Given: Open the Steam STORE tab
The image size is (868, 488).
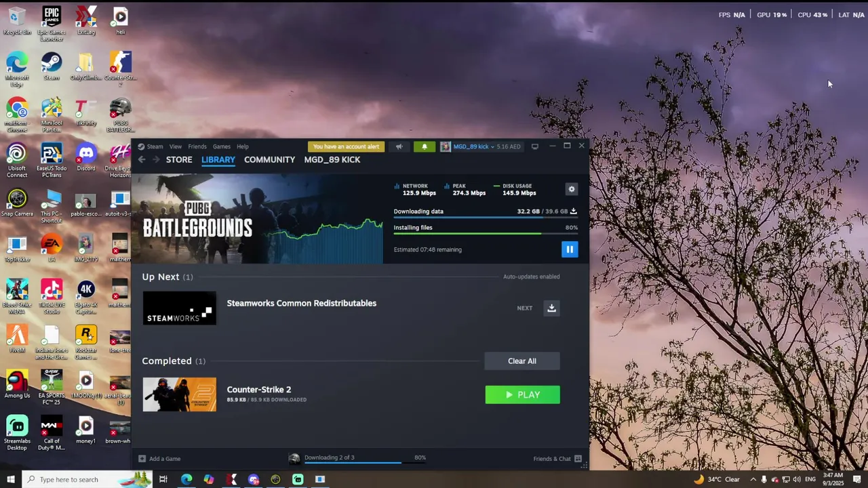Looking at the screenshot, I should 179,160.
